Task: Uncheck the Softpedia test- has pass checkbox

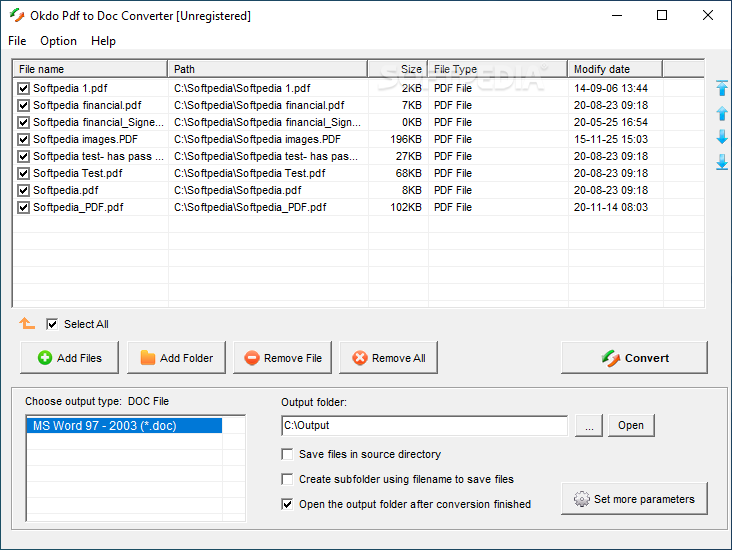Action: coord(23,156)
